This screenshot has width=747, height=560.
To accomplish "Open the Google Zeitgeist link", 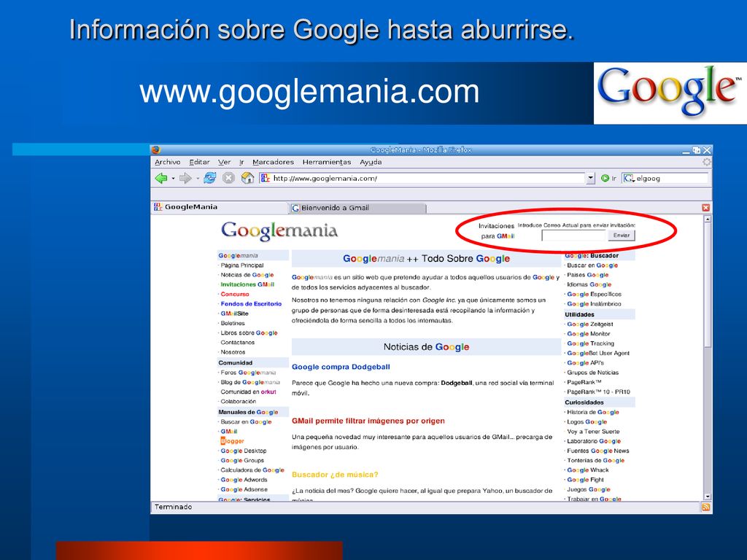I will [x=589, y=324].
